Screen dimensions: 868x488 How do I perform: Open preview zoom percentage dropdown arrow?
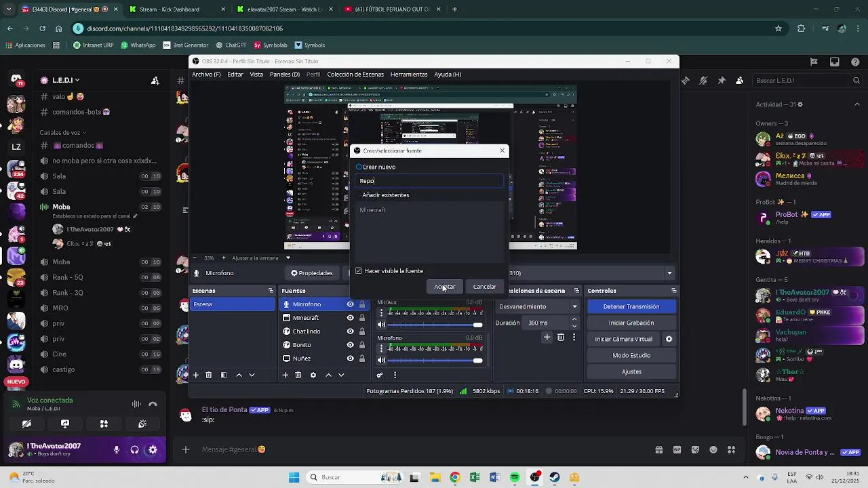(x=288, y=258)
